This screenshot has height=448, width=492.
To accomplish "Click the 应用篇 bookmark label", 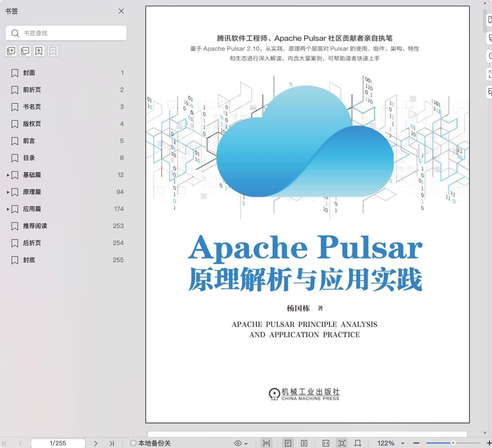I will (x=32, y=209).
